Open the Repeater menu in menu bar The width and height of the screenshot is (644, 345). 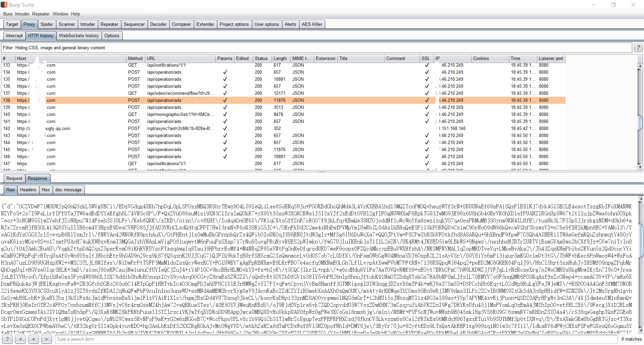point(41,14)
